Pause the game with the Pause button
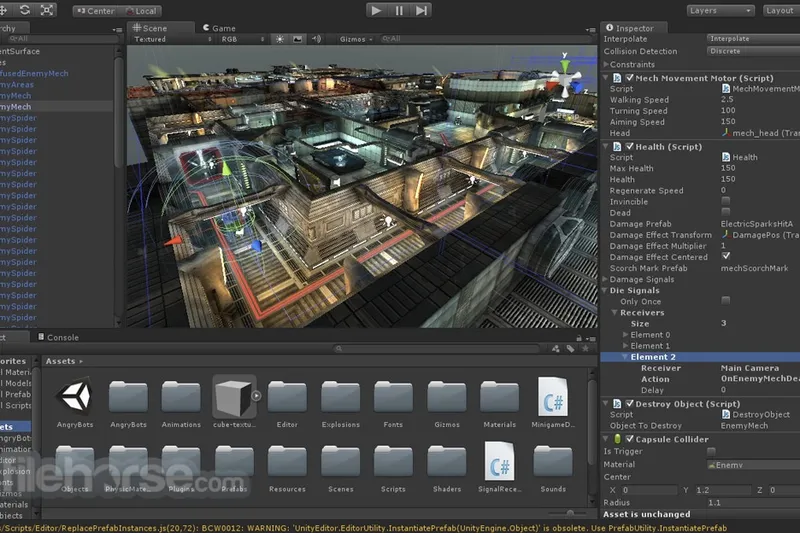Image resolution: width=800 pixels, height=533 pixels. [399, 10]
